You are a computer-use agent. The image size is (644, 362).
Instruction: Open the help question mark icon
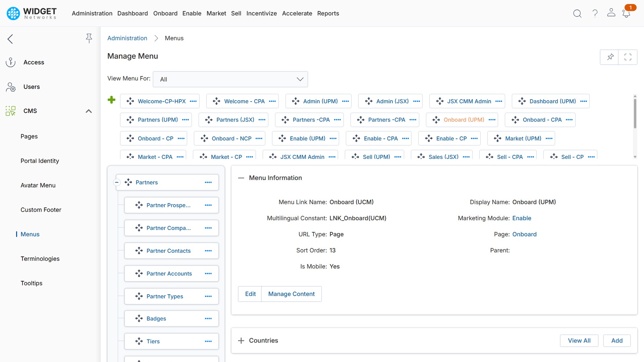pos(595,13)
